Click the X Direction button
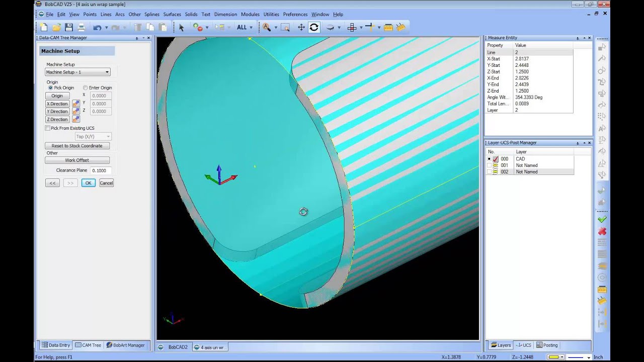This screenshot has width=644, height=362. click(x=57, y=104)
